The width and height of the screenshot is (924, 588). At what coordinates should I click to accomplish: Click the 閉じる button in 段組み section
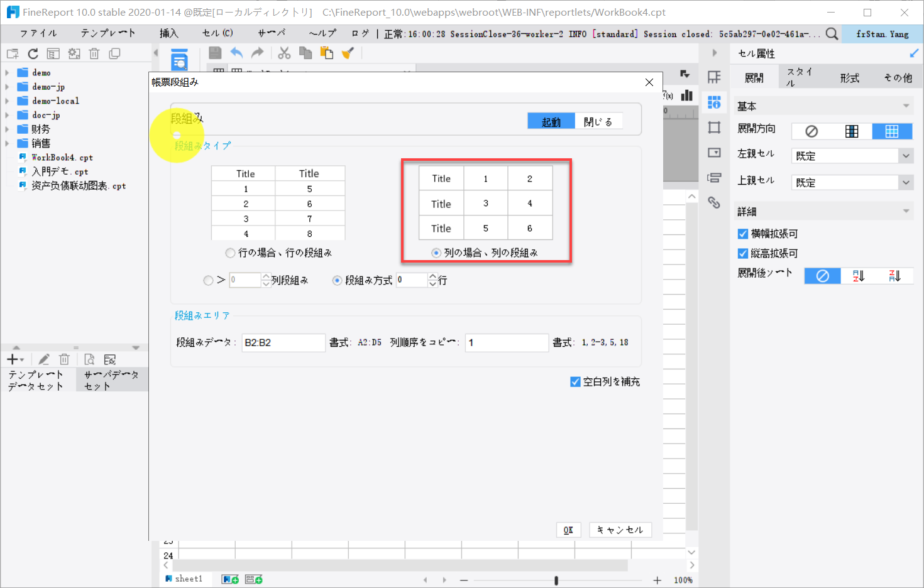coord(599,121)
